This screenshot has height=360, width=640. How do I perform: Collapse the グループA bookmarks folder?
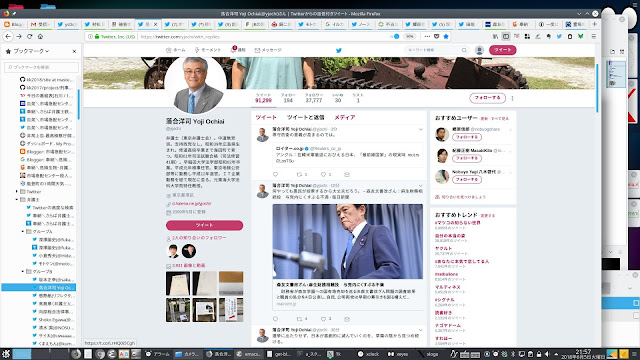22,231
